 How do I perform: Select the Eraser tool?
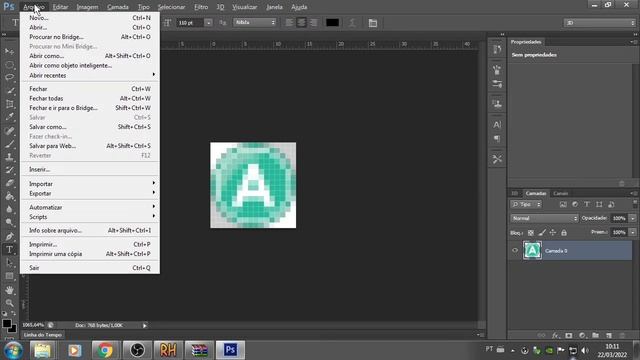point(9,183)
